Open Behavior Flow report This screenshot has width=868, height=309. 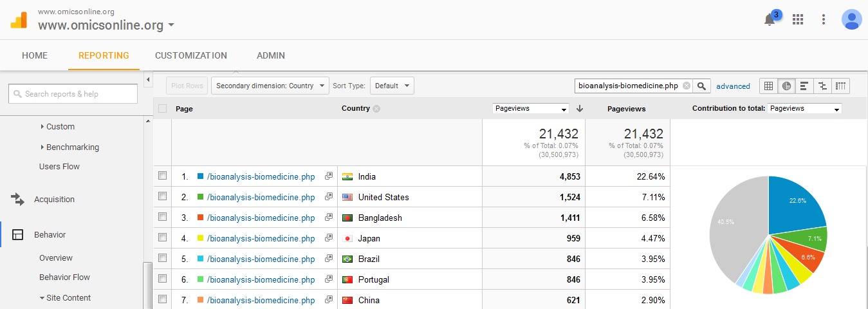coord(64,277)
